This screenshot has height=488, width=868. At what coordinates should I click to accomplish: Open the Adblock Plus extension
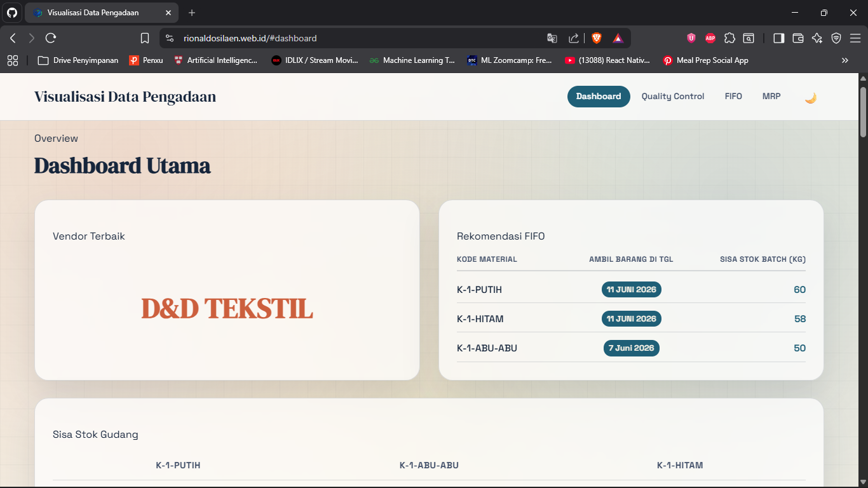(710, 38)
